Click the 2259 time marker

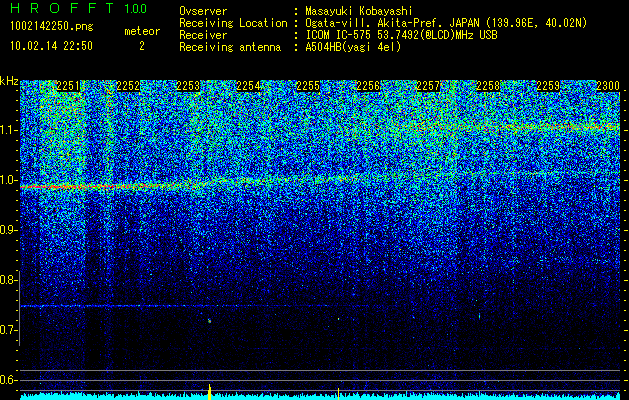[548, 86]
